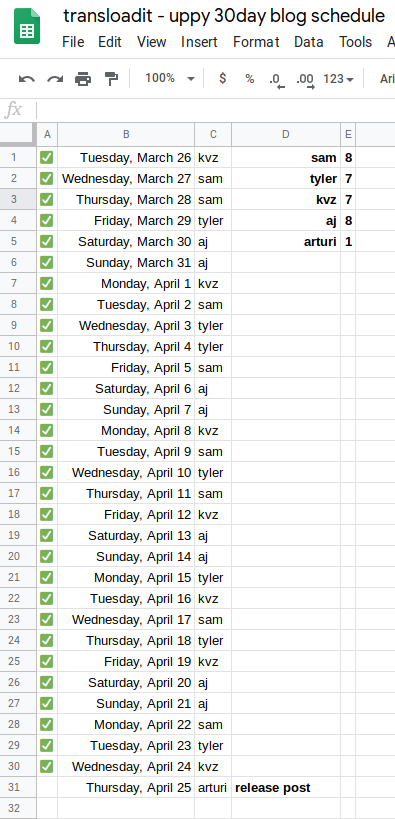395x819 pixels.
Task: Format as currency with dollar icon
Action: click(x=223, y=79)
